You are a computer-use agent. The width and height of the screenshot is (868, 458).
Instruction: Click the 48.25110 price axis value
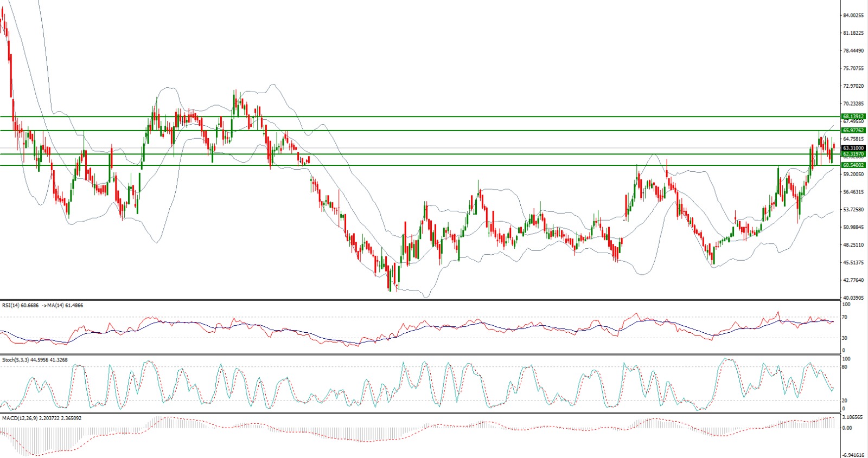853,245
